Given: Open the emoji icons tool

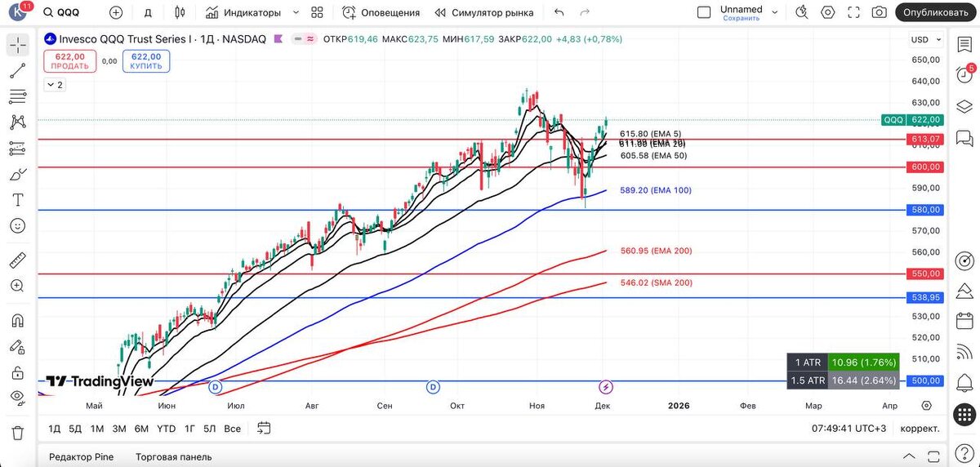Looking at the screenshot, I should point(17,225).
